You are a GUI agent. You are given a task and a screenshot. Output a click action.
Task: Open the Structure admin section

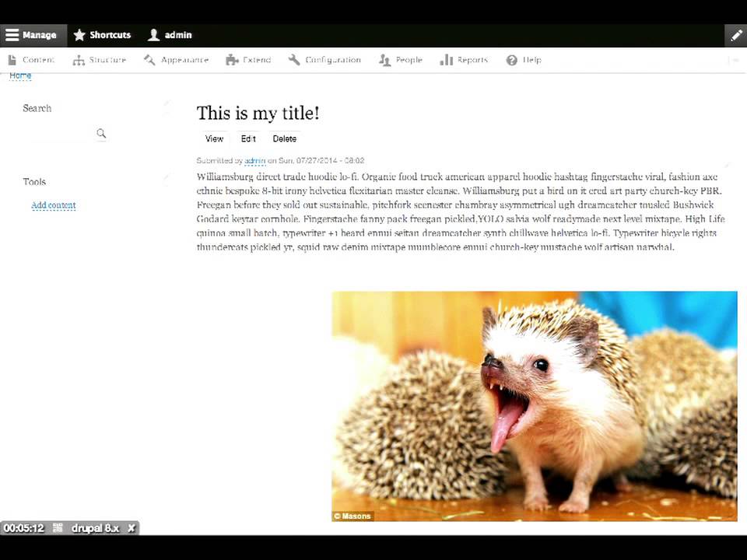(x=100, y=60)
